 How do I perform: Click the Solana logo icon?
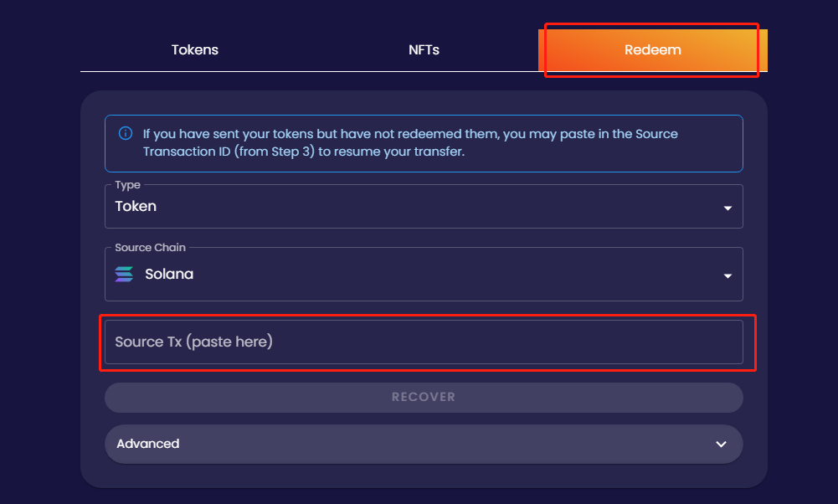pyautogui.click(x=124, y=274)
